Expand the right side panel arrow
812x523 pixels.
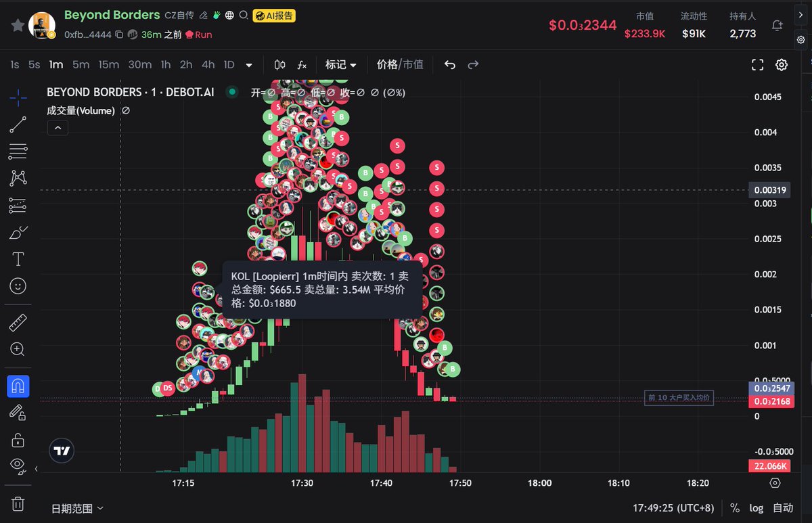click(801, 14)
